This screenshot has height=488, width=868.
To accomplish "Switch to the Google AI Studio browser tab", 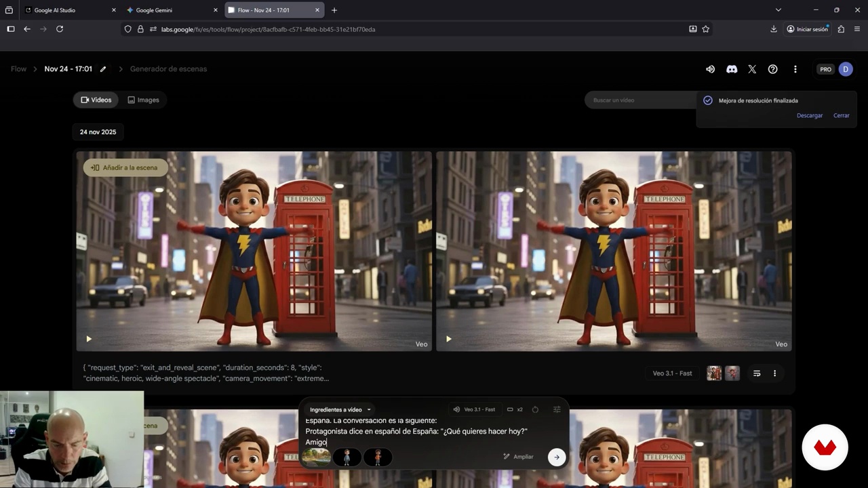I will pyautogui.click(x=69, y=10).
